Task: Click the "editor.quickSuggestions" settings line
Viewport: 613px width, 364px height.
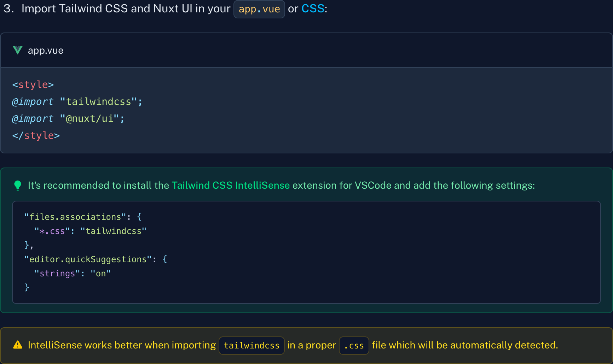Action: 96,259
